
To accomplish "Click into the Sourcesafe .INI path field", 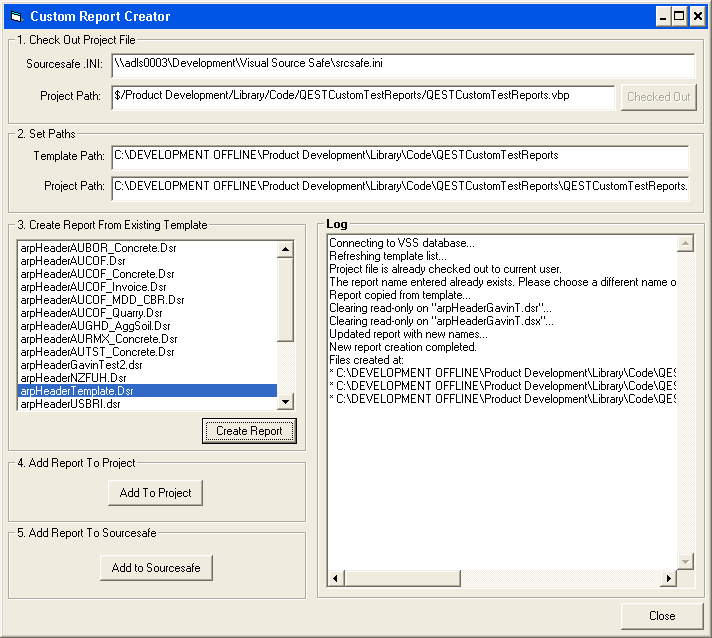I will pyautogui.click(x=402, y=65).
